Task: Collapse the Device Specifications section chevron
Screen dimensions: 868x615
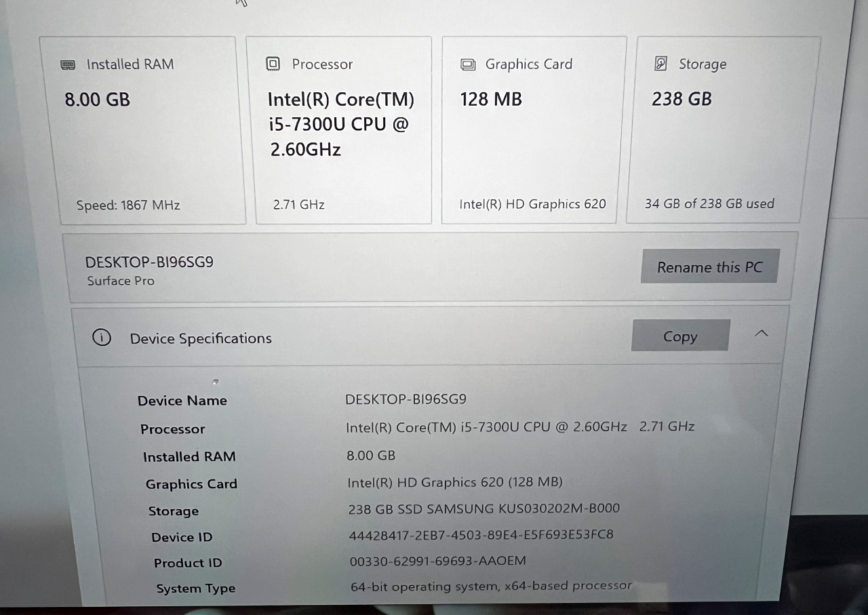Action: click(762, 334)
